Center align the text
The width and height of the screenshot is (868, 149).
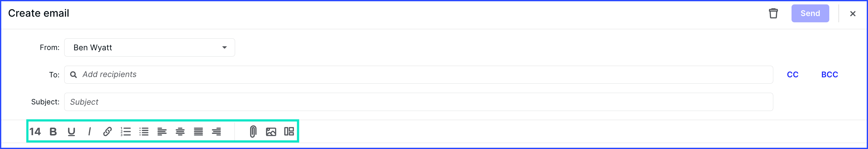pos(180,131)
